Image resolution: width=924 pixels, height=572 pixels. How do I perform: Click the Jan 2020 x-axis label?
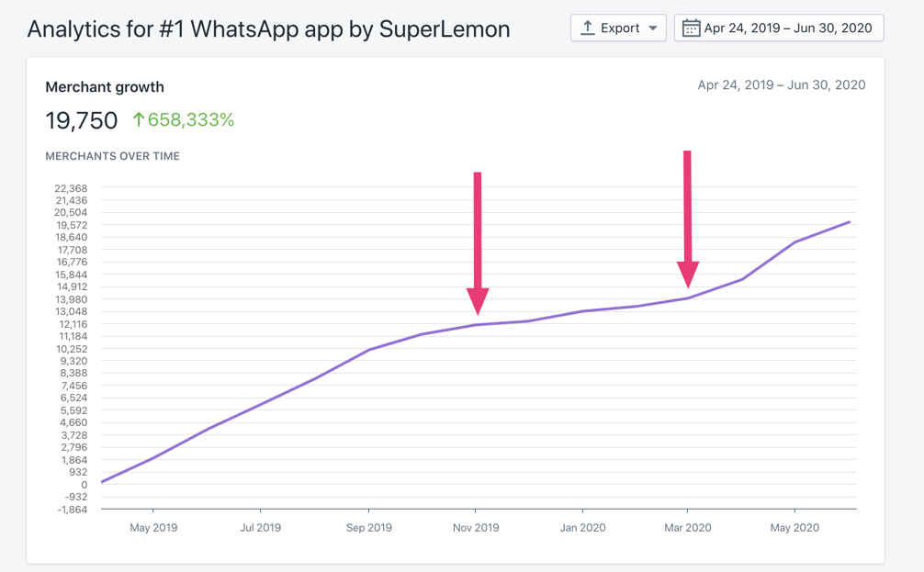point(582,528)
